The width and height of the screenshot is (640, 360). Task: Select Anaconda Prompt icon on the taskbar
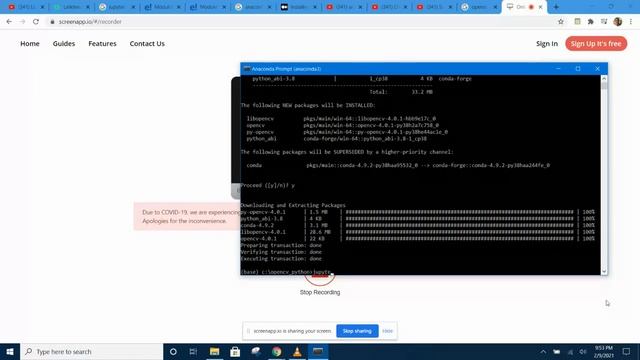pos(318,351)
